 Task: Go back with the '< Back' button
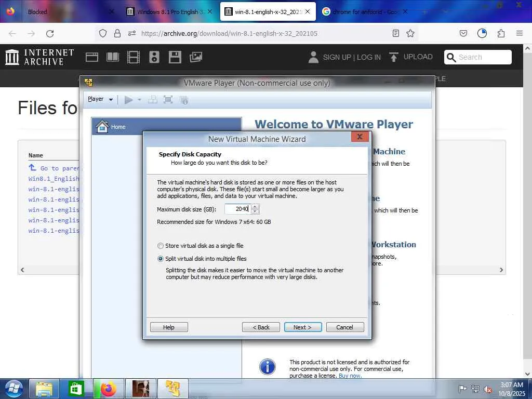261,327
